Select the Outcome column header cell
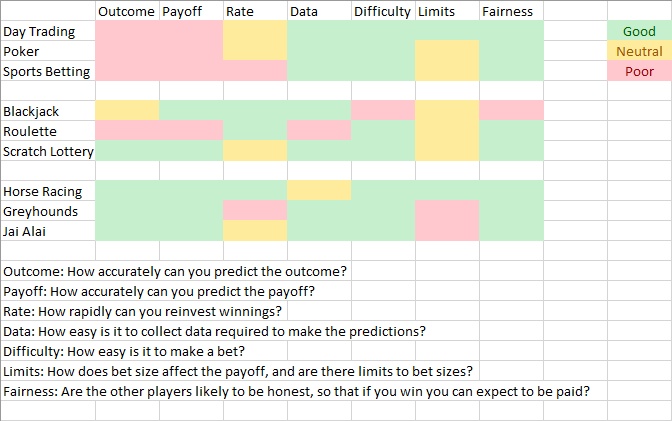 tap(127, 11)
